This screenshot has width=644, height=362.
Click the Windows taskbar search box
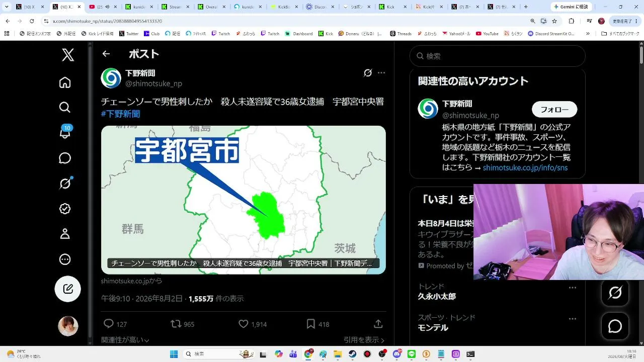click(x=218, y=354)
